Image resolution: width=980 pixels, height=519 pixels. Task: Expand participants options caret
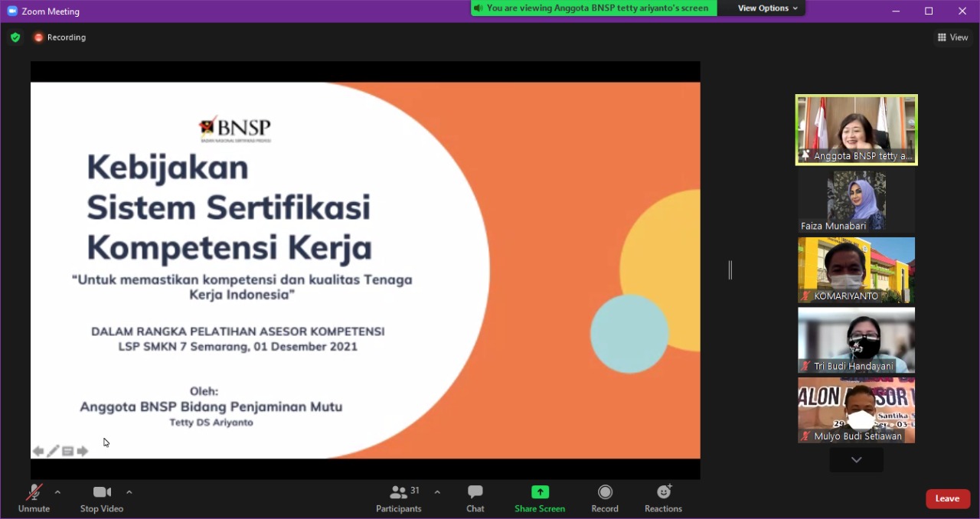point(437,492)
